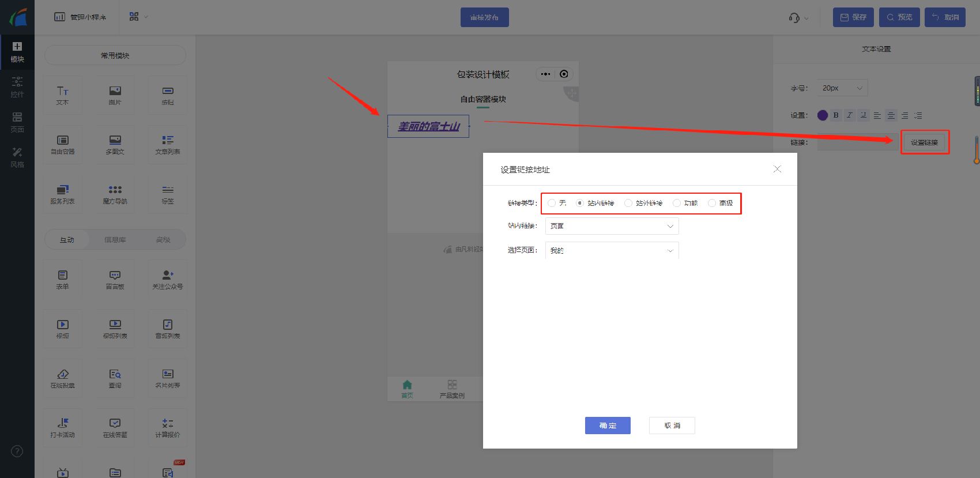
Task: Select the 无 link type radio
Action: (x=552, y=203)
